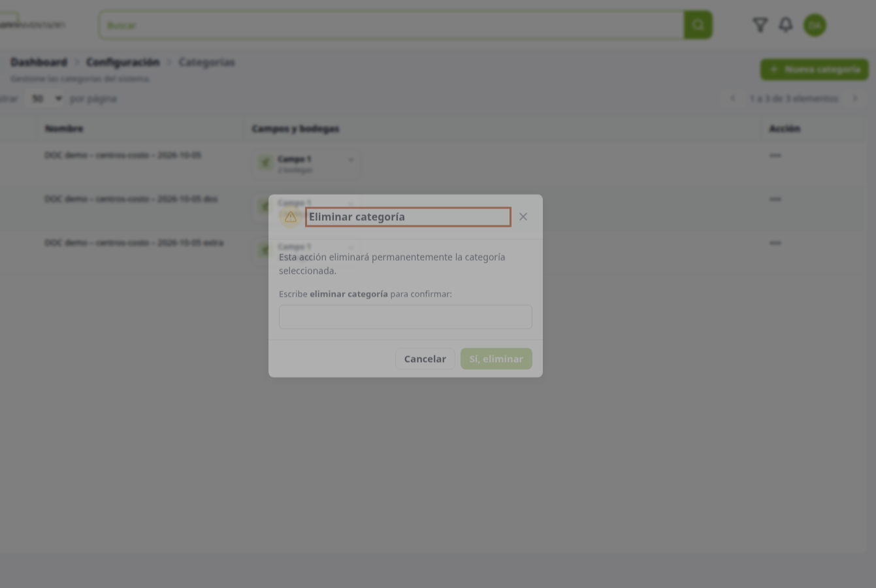Click the Campos y bodegas column header
The height and width of the screenshot is (588, 876).
(x=295, y=129)
